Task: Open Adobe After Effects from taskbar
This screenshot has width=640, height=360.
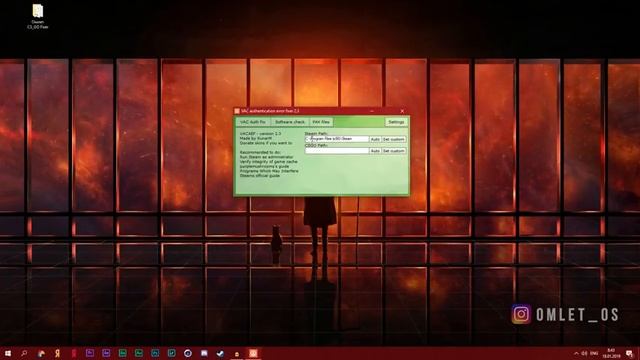Action: 106,353
